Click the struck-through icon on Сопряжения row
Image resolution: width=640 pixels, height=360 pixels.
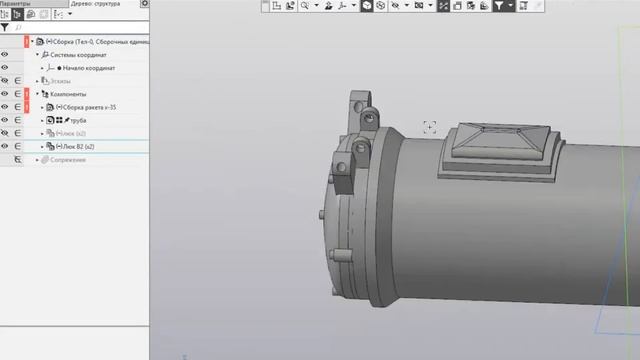coord(18,160)
